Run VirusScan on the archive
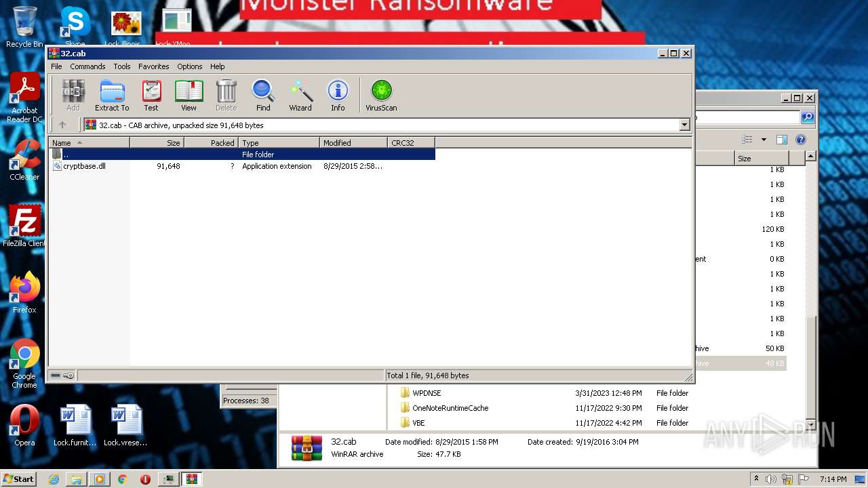868x488 pixels. coord(381,95)
